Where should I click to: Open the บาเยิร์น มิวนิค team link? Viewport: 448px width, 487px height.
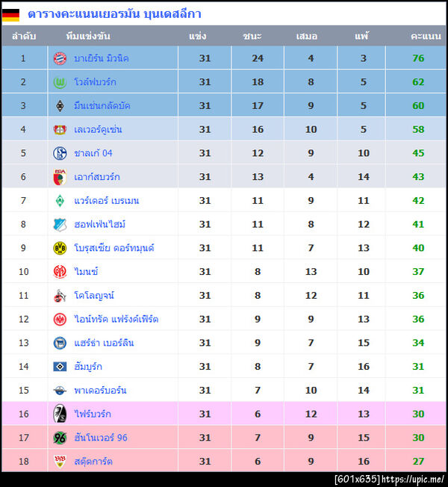point(102,58)
